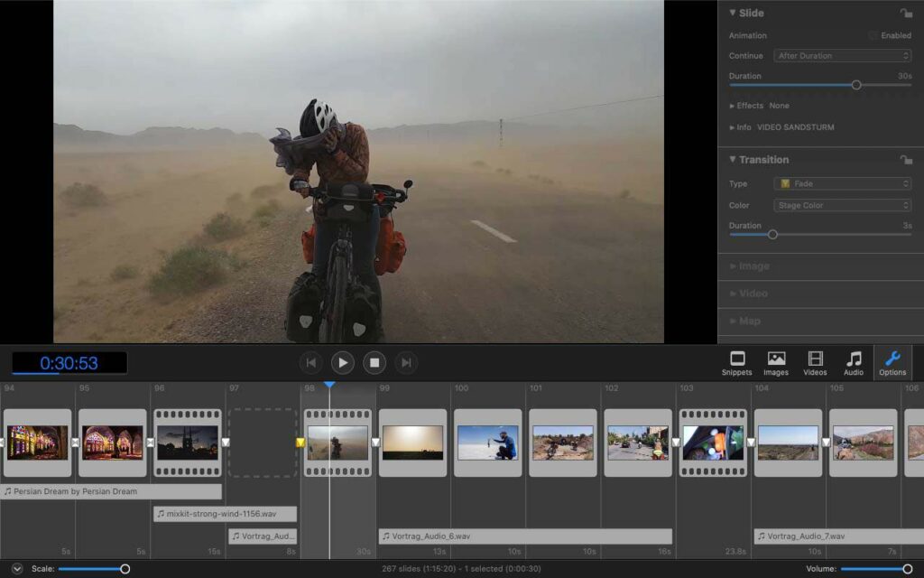The image size is (924, 578).
Task: Click the slide count status text
Action: (461, 569)
